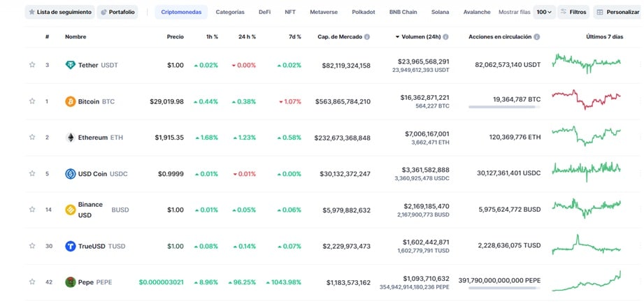644x306 pixels.
Task: Click info icon next to Volumen (24h)
Action: click(x=445, y=37)
